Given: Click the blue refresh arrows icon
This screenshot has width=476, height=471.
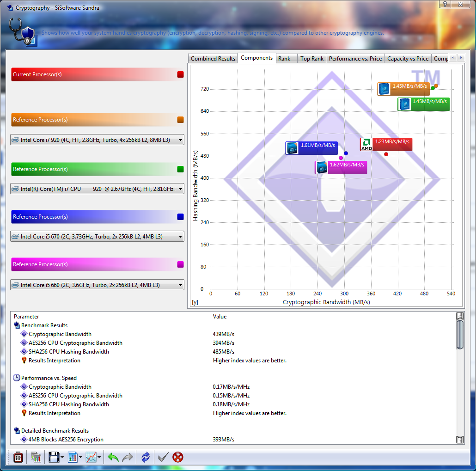Looking at the screenshot, I should (146, 457).
